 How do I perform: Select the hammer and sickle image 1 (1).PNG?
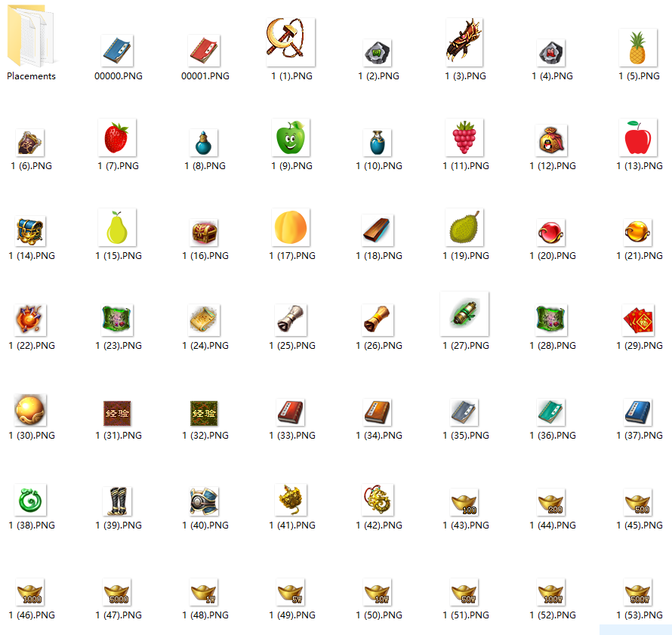(291, 42)
